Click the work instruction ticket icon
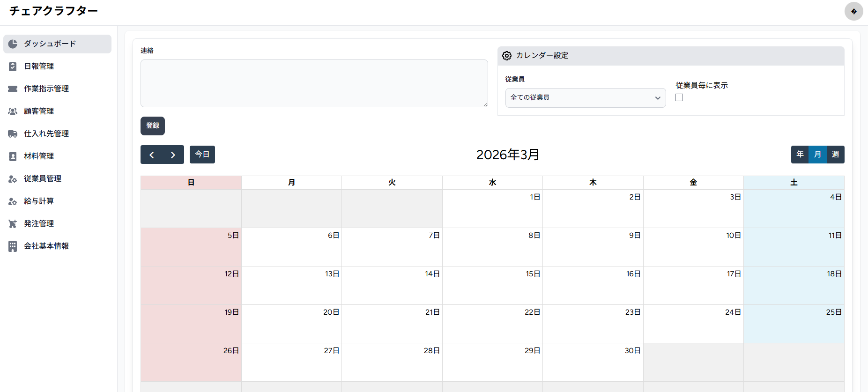 point(13,89)
